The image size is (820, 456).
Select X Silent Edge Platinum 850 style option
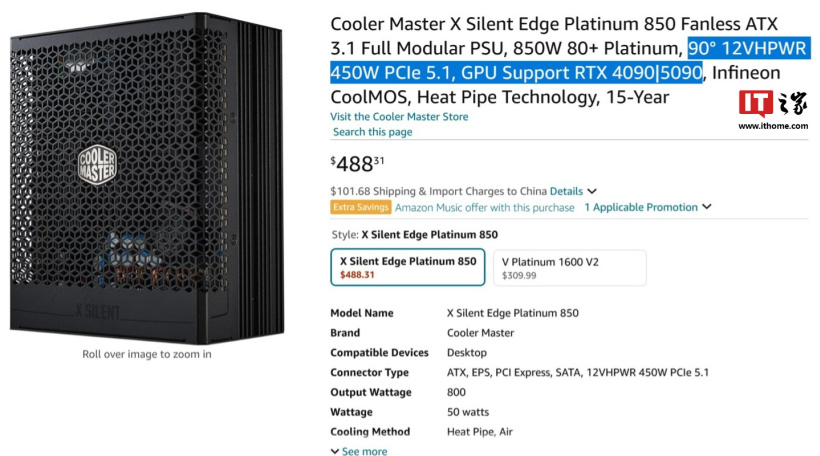point(407,267)
